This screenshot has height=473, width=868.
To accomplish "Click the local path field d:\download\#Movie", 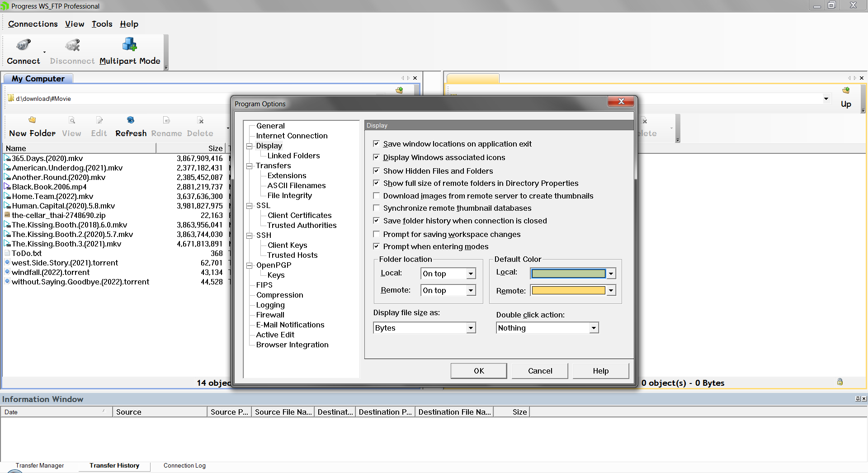I will pyautogui.click(x=43, y=99).
